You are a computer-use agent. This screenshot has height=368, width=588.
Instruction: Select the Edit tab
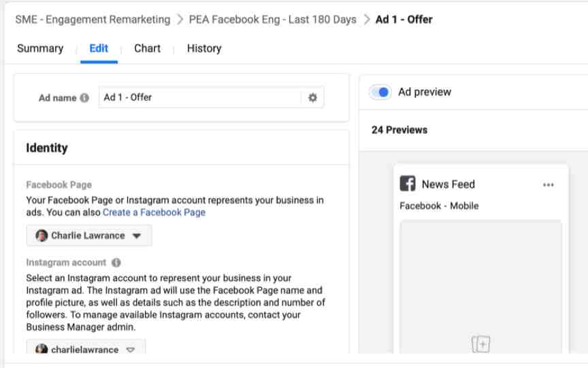[x=99, y=48]
